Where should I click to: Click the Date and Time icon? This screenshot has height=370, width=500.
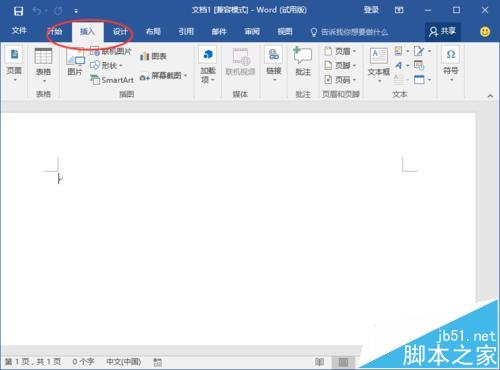pyautogui.click(x=419, y=65)
